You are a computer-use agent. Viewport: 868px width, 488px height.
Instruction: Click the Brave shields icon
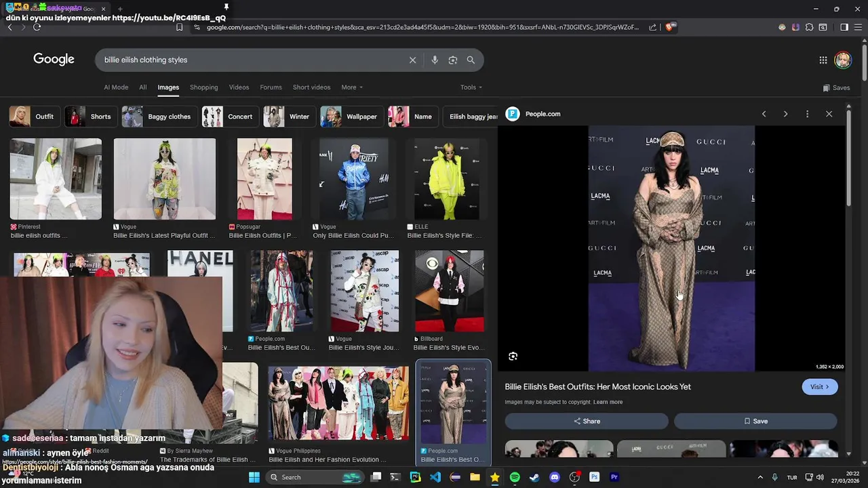click(669, 27)
